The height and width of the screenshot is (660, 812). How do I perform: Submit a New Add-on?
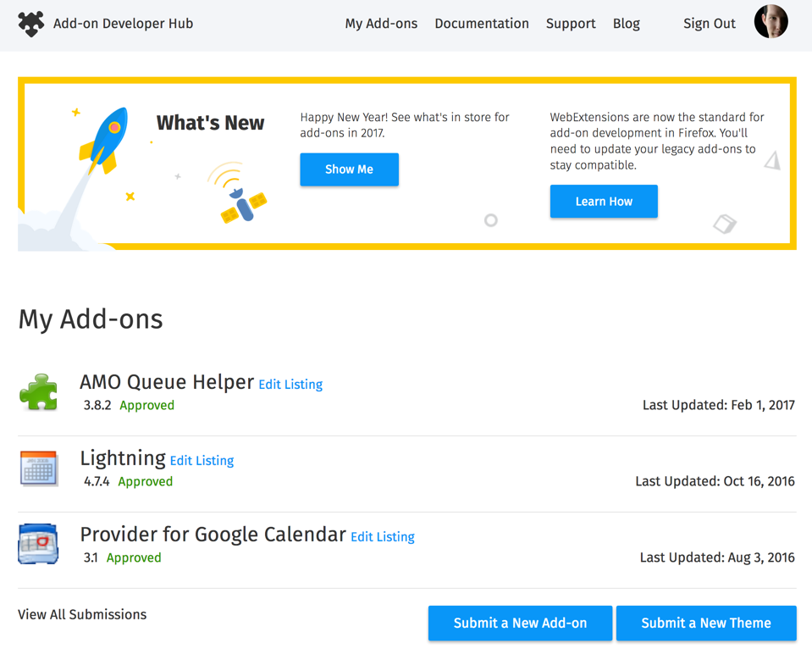pos(519,623)
